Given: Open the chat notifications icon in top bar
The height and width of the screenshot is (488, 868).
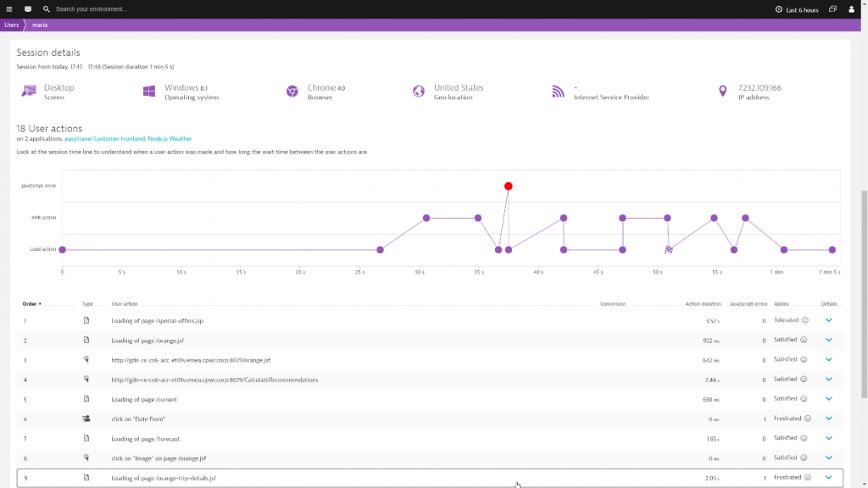Looking at the screenshot, I should (28, 8).
